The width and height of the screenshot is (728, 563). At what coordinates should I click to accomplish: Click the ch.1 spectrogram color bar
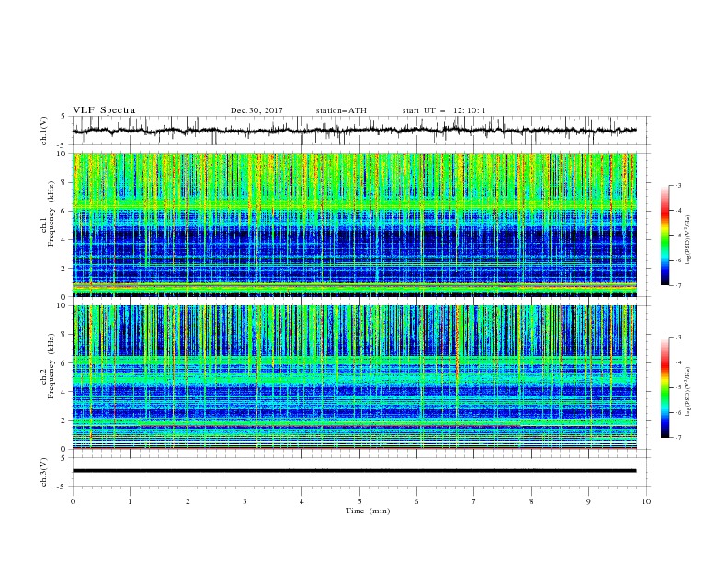coord(665,236)
